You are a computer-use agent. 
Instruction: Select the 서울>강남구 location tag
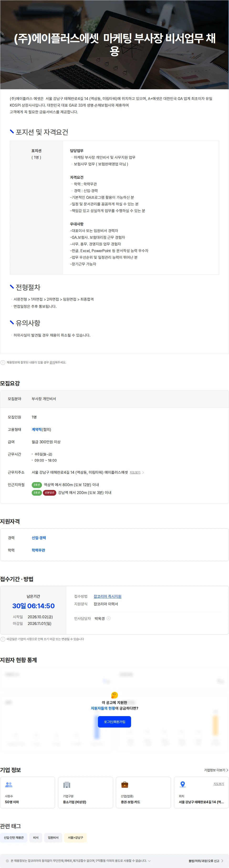point(75,838)
